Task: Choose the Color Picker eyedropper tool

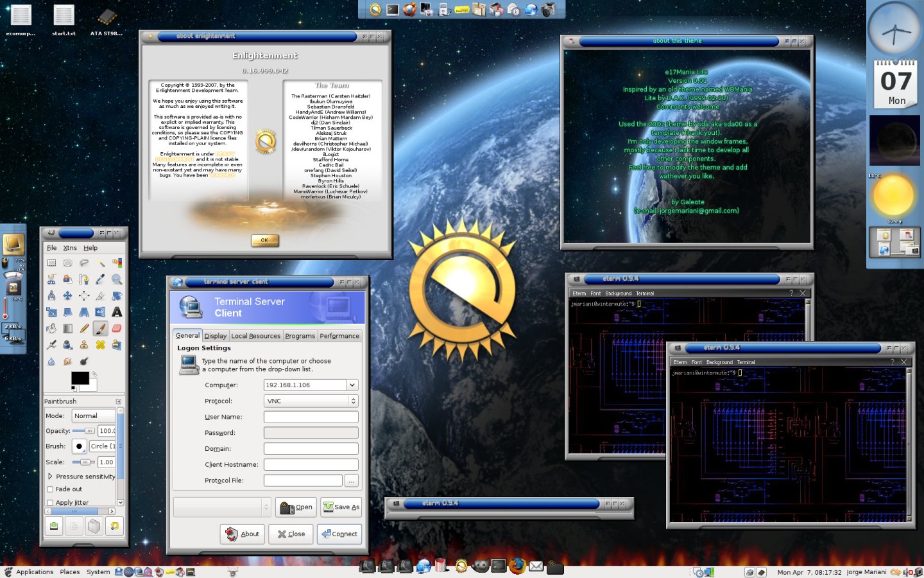Action: point(101,279)
